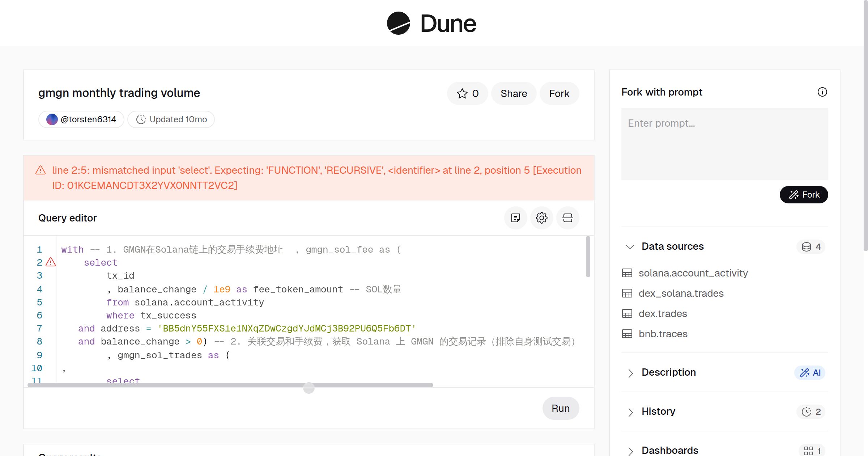Viewport: 868px width, 456px height.
Task: Click the Share button
Action: tap(514, 93)
